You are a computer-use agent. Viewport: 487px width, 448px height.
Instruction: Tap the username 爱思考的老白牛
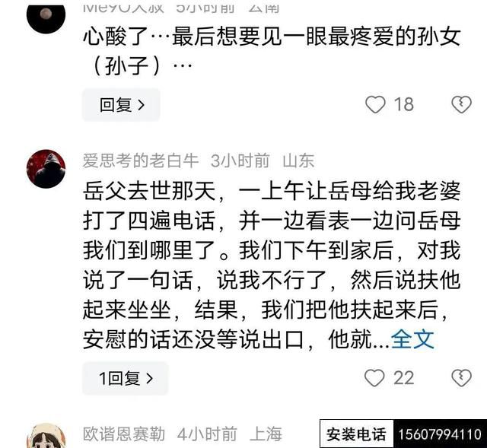pos(140,160)
